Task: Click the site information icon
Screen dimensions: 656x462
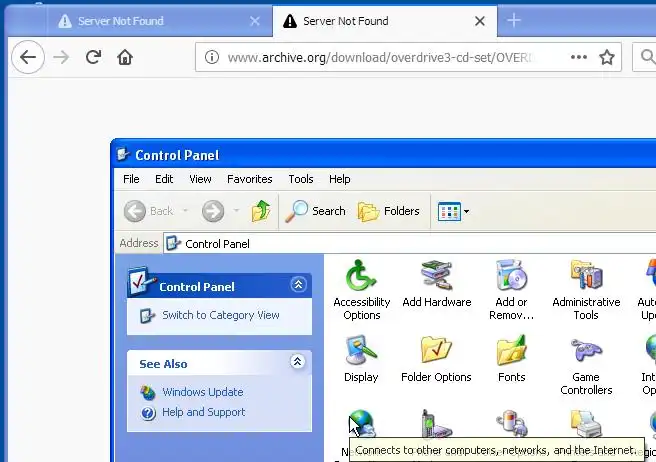Action: point(212,57)
